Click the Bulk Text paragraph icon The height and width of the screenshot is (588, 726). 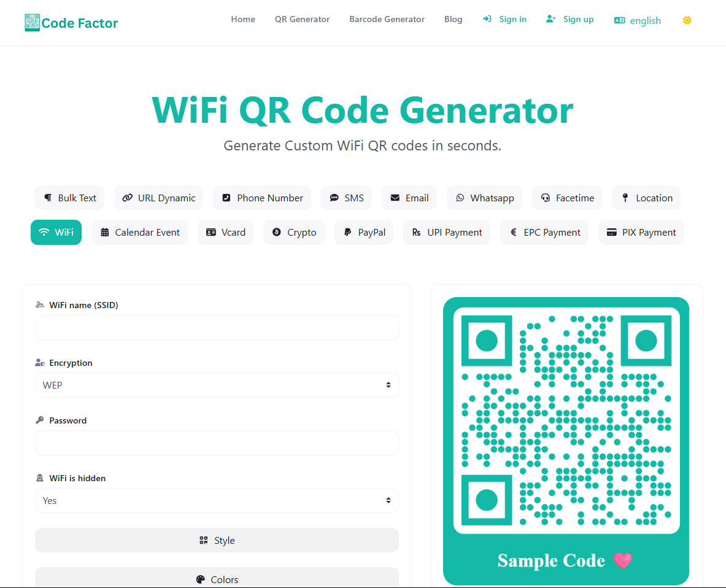(x=48, y=198)
